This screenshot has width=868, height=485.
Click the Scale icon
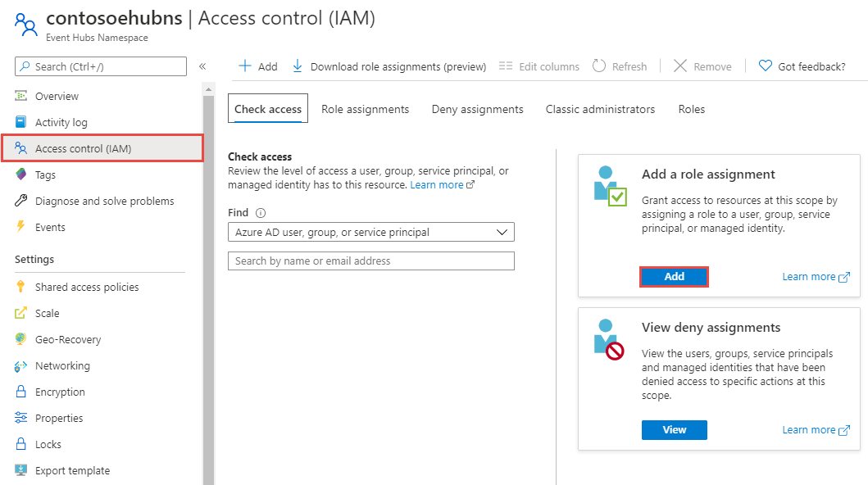[x=21, y=313]
